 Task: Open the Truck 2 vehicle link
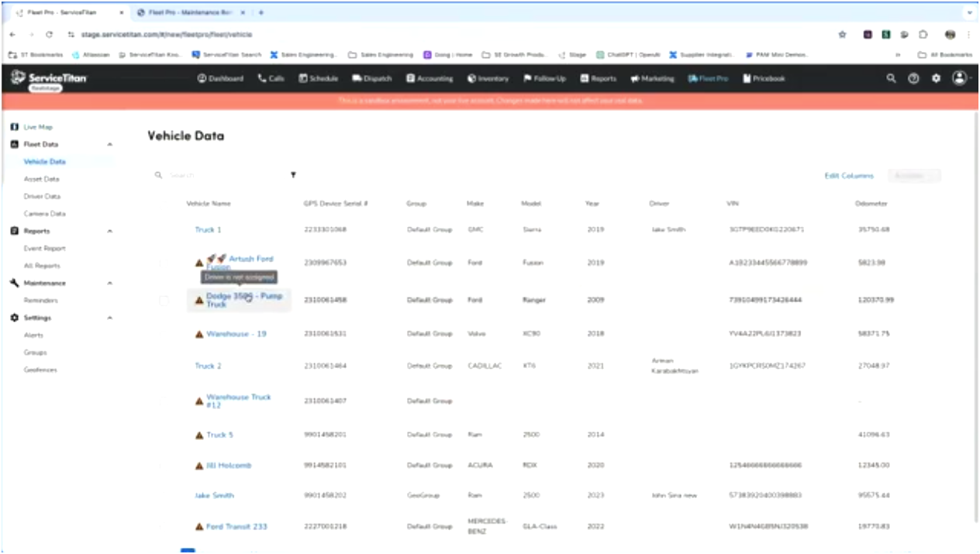[208, 366]
